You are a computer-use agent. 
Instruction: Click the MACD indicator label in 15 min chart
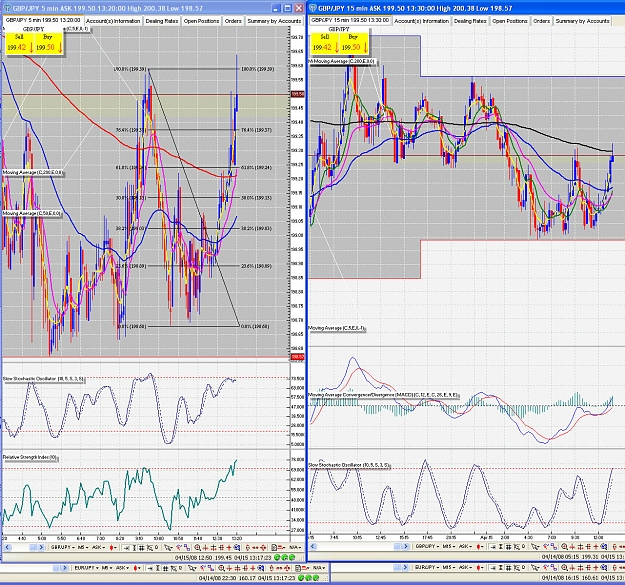pyautogui.click(x=384, y=395)
